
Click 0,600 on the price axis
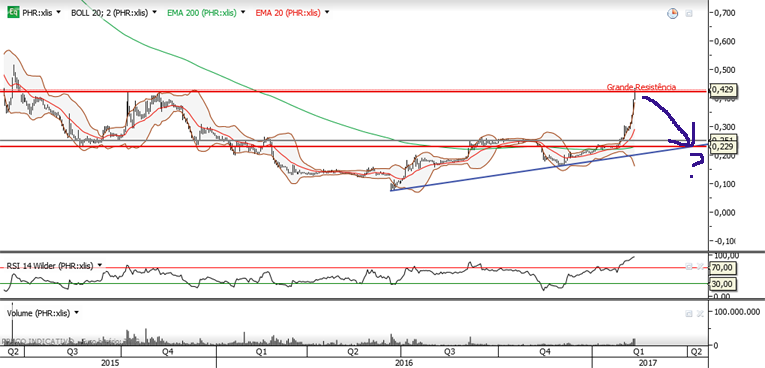725,41
